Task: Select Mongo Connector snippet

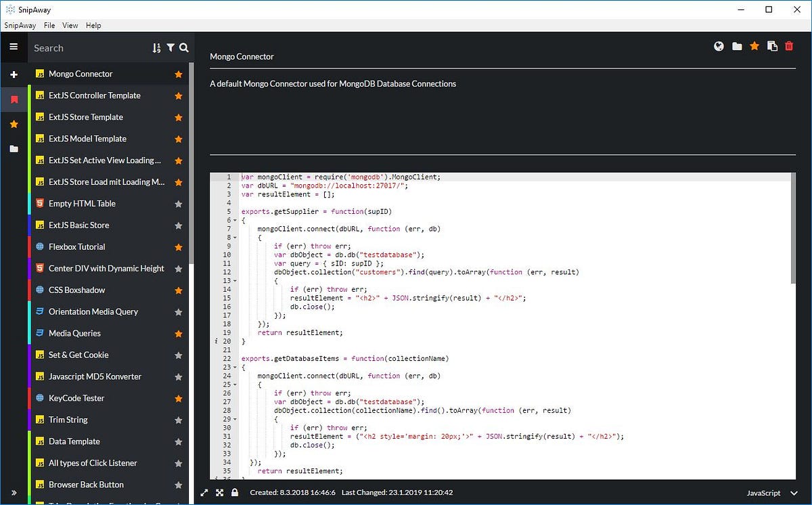Action: pos(109,74)
